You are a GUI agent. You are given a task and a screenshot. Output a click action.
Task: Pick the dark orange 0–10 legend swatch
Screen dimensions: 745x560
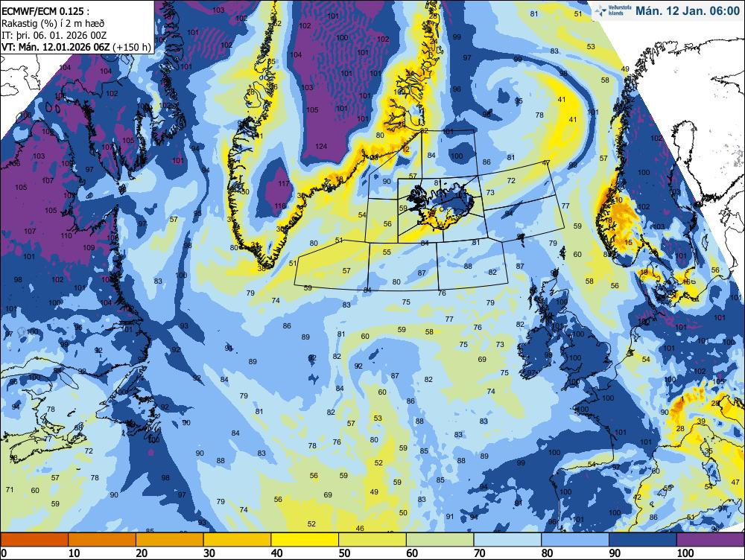pyautogui.click(x=35, y=540)
